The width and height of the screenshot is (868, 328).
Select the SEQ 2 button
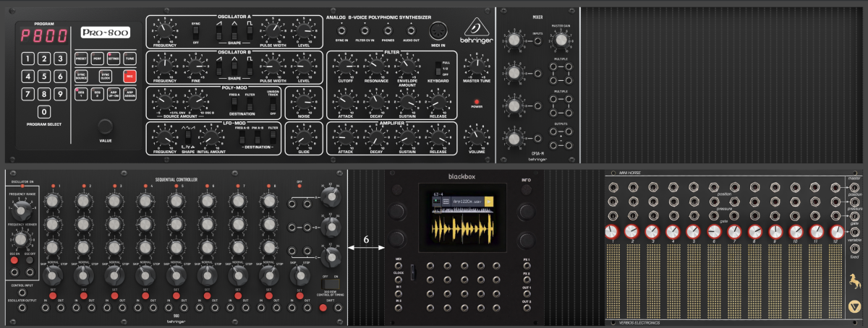pos(98,94)
